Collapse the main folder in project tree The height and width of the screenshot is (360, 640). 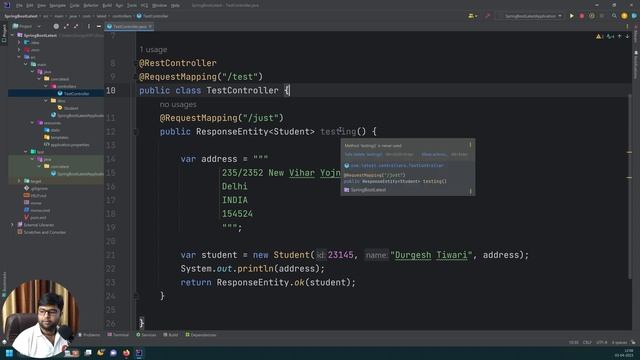coord(26,64)
